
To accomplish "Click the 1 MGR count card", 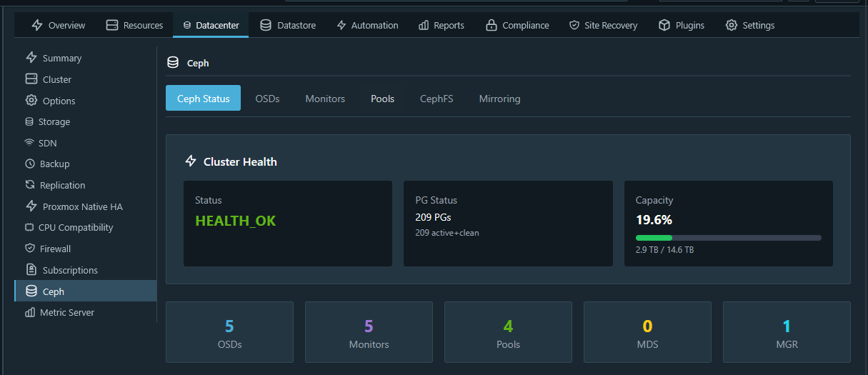I will tap(787, 332).
